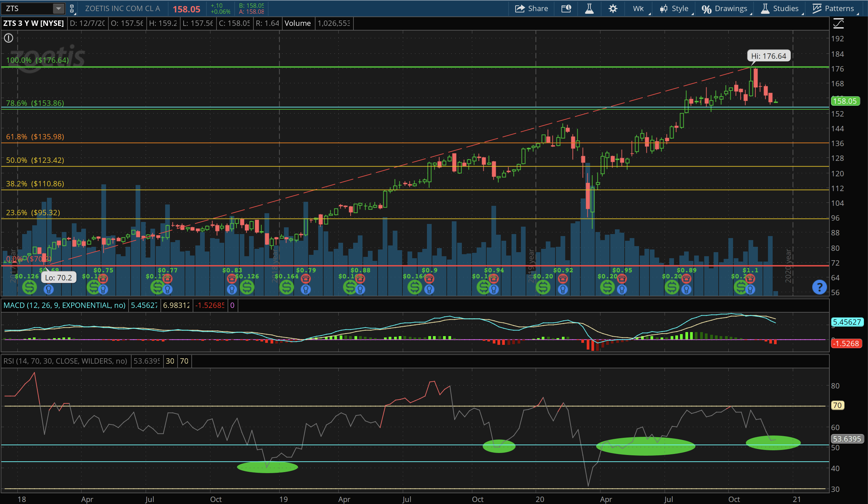The width and height of the screenshot is (868, 504).
Task: Click the MACD histogram value -1.52685 in header
Action: tap(210, 305)
